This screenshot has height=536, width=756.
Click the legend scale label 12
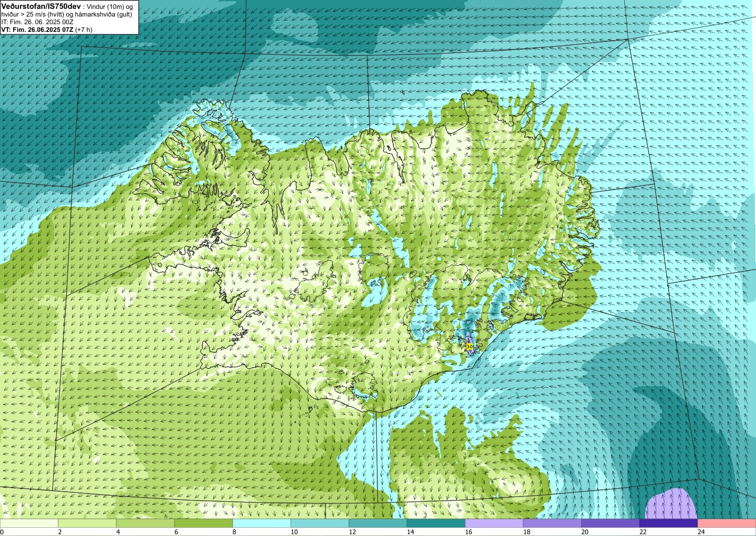(x=351, y=532)
